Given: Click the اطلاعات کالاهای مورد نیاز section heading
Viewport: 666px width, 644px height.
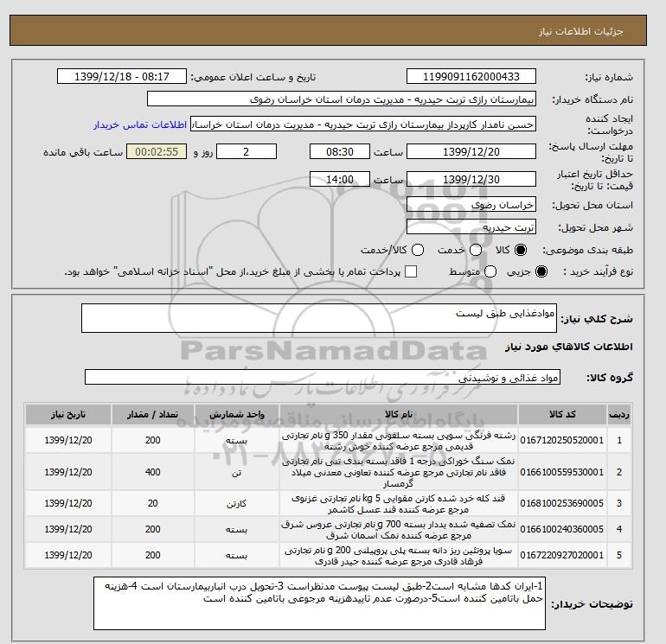Looking at the screenshot, I should point(569,347).
